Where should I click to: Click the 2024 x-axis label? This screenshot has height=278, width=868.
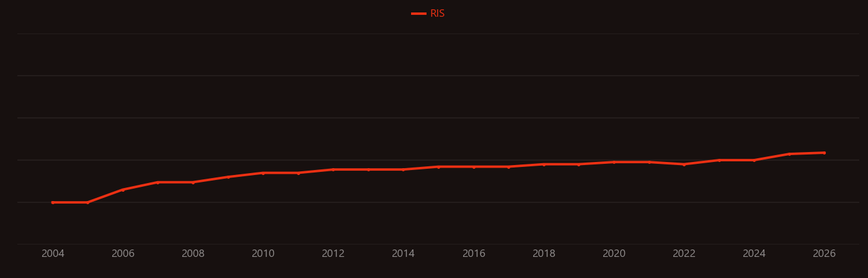(x=754, y=254)
